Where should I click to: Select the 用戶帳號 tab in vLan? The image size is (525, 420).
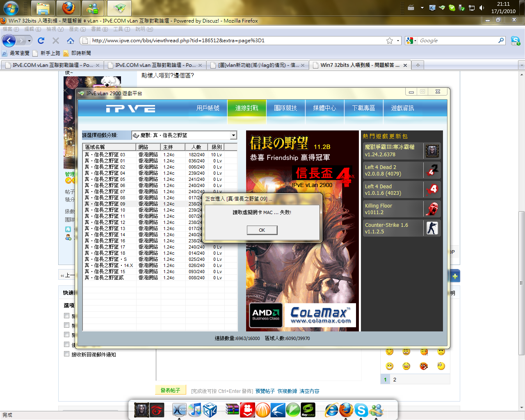coord(208,108)
